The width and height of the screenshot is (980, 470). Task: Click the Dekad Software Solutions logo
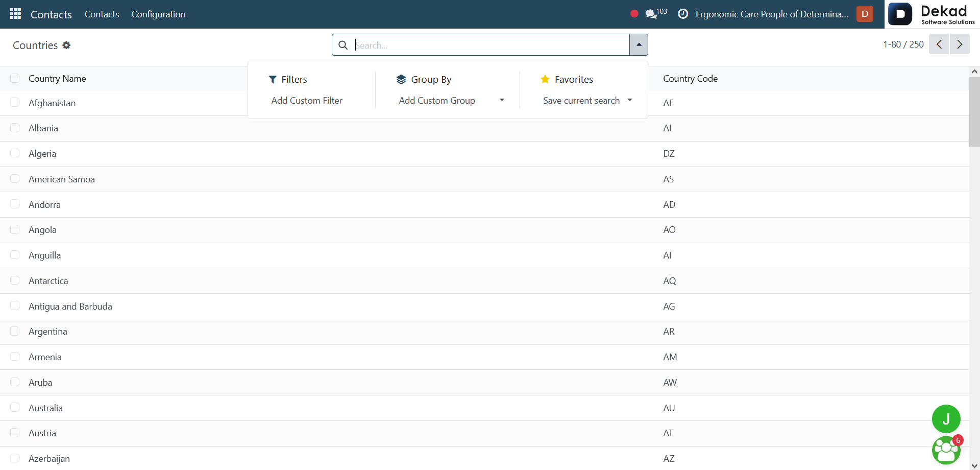tap(932, 14)
